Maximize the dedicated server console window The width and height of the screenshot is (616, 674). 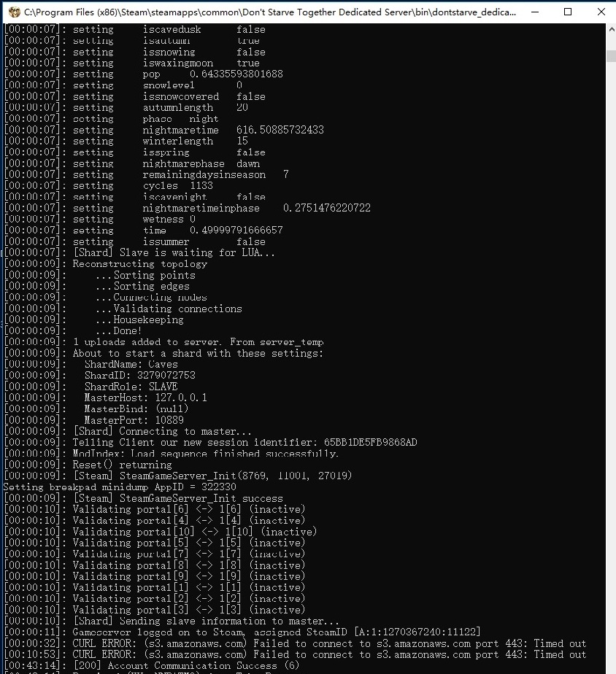[x=569, y=12]
